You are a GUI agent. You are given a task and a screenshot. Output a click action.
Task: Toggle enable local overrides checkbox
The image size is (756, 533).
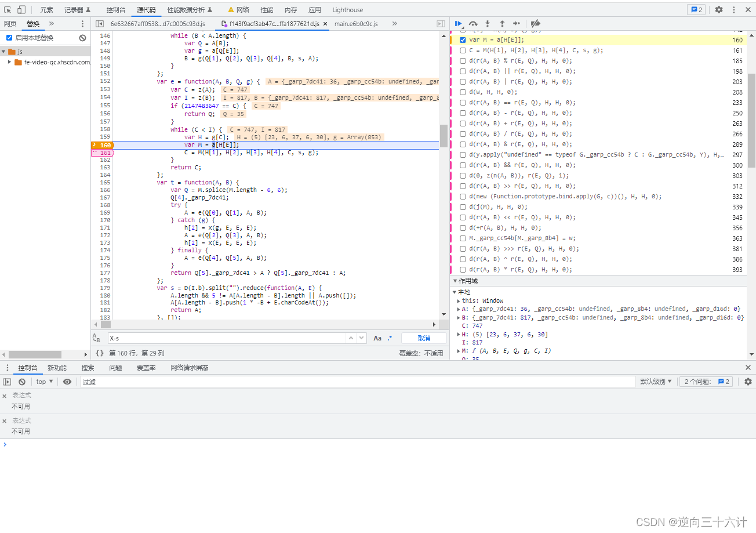tap(9, 38)
